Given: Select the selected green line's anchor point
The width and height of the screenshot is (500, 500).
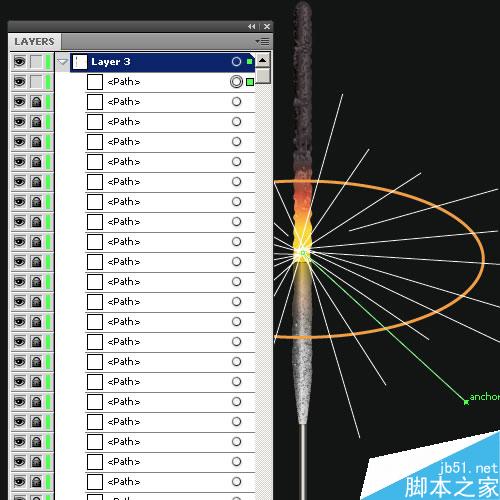Looking at the screenshot, I should click(466, 402).
